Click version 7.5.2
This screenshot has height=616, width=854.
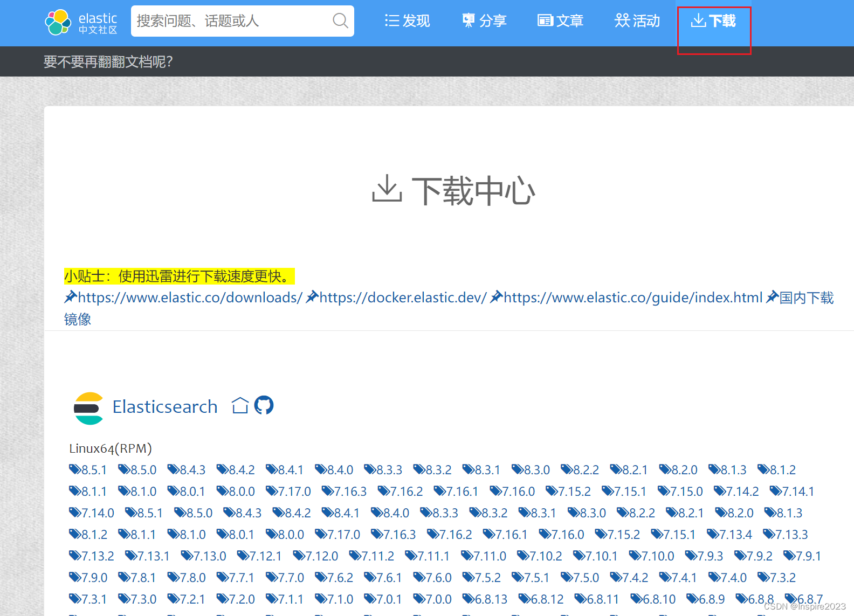[x=481, y=578]
